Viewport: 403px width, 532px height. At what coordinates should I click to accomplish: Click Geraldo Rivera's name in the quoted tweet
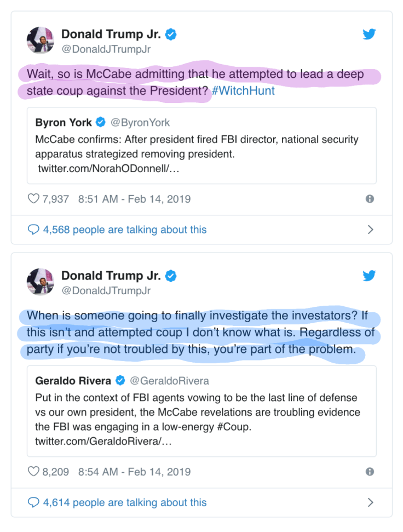75,379
